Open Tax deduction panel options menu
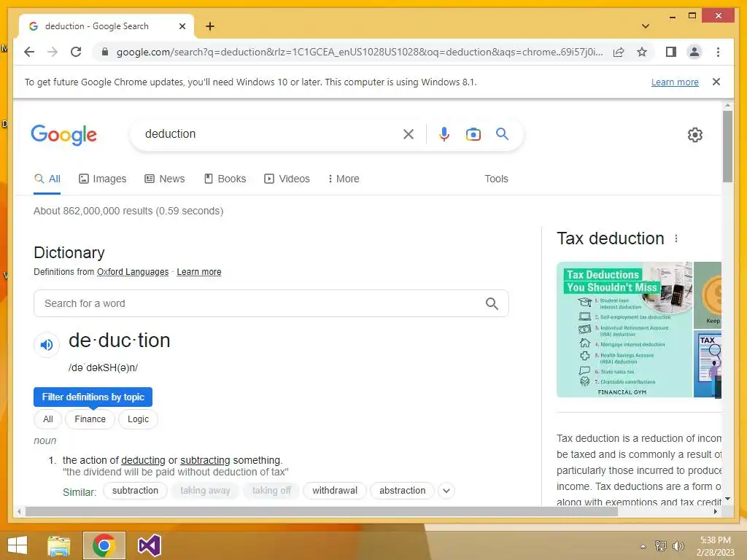This screenshot has height=560, width=747. (x=676, y=238)
